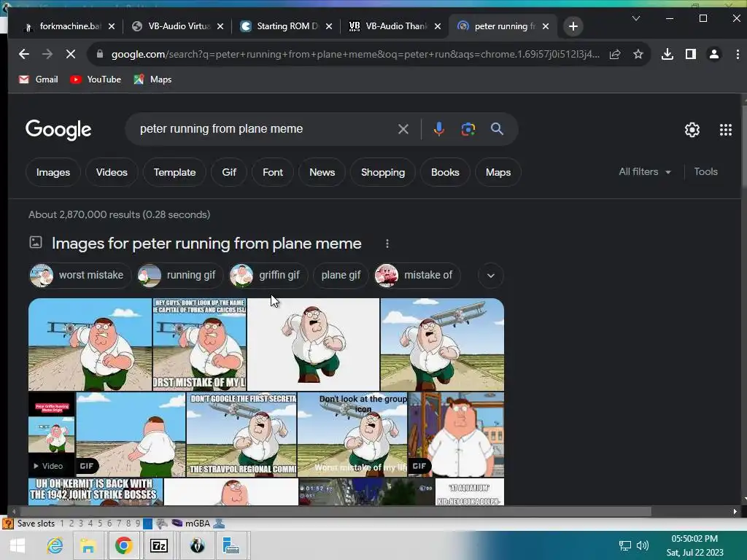Select the 'worst mistake' image chip
This screenshot has height=560, width=747.
click(80, 276)
